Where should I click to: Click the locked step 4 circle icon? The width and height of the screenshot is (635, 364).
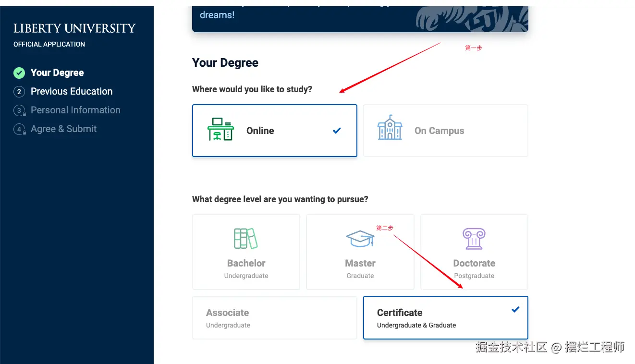[x=19, y=129]
